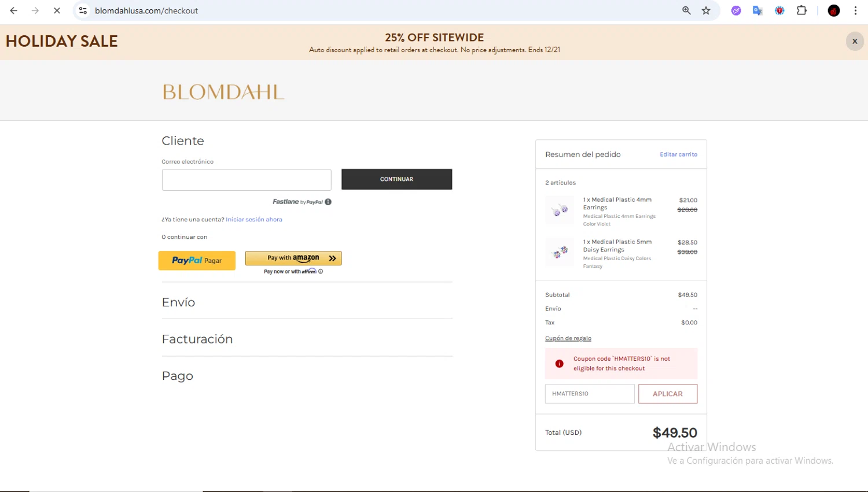Image resolution: width=868 pixels, height=492 pixels.
Task: Go back to the previous page
Action: pos(14,10)
